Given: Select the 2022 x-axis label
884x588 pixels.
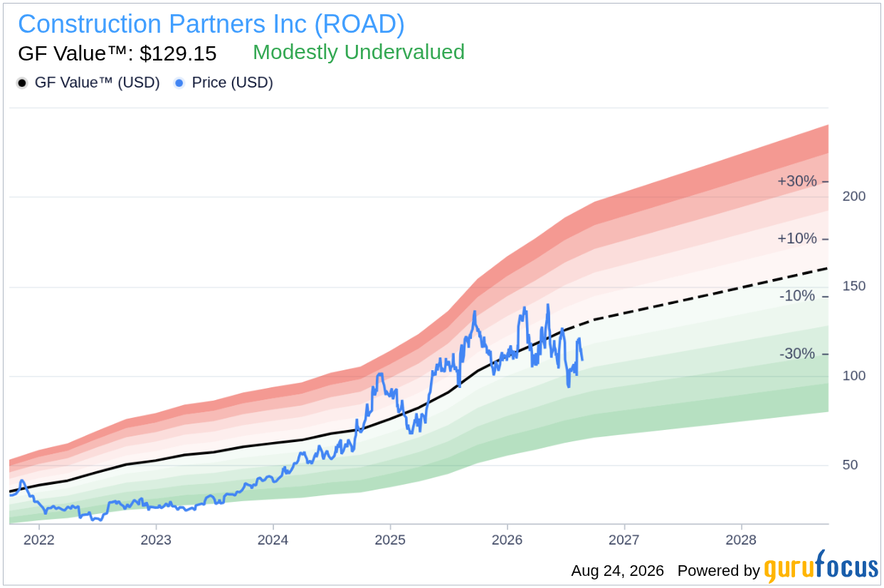Looking at the screenshot, I should [x=39, y=540].
